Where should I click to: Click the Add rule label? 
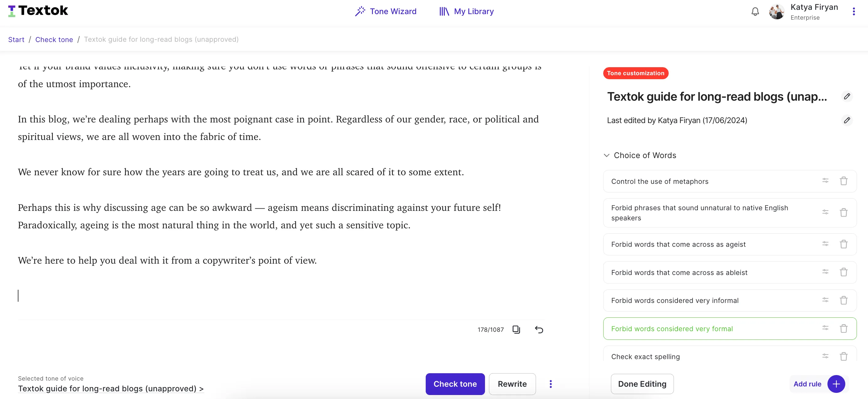tap(807, 384)
